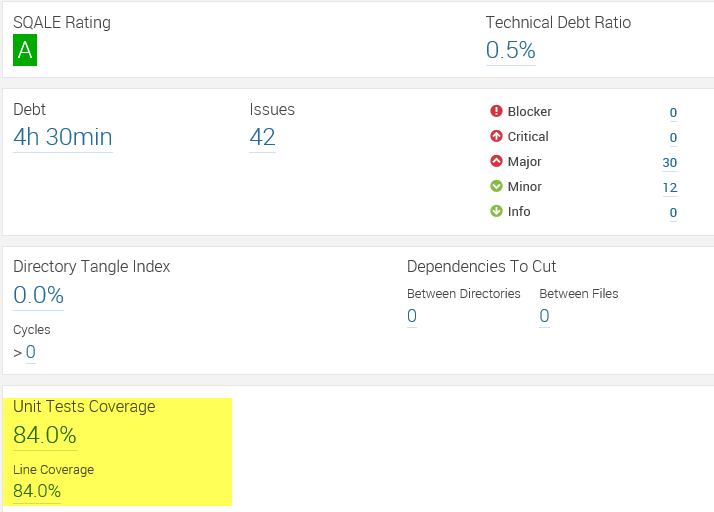Click the green SQALE rating A badge
Screen dimensions: 714x512
point(25,50)
